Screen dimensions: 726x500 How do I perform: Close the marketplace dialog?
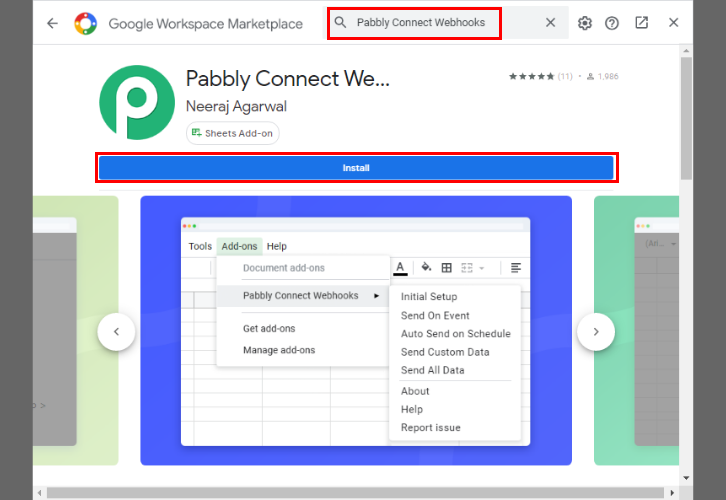(x=674, y=22)
